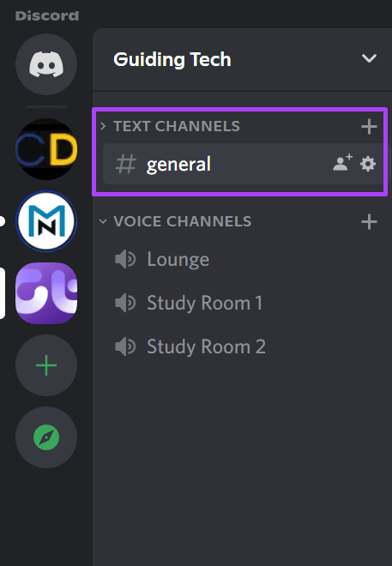Open the Guiding Tech server dropdown arrow

369,58
